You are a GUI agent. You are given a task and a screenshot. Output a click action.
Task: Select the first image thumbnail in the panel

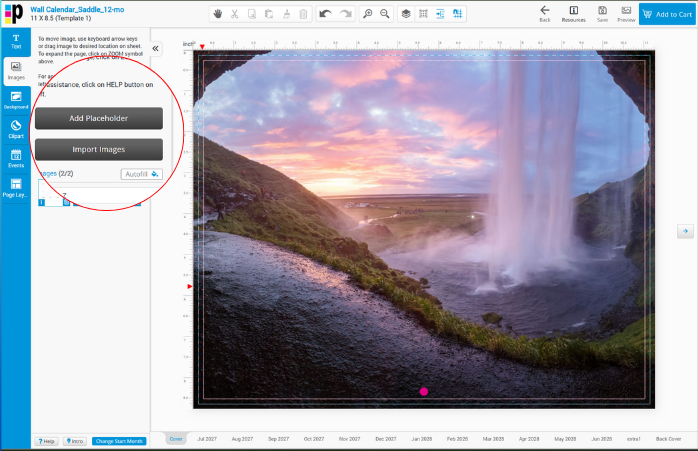50,193
